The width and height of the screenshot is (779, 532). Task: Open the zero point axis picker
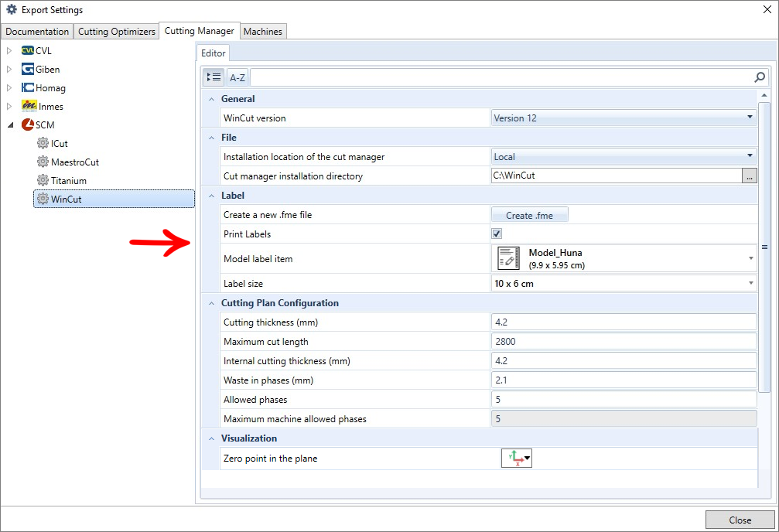517,458
